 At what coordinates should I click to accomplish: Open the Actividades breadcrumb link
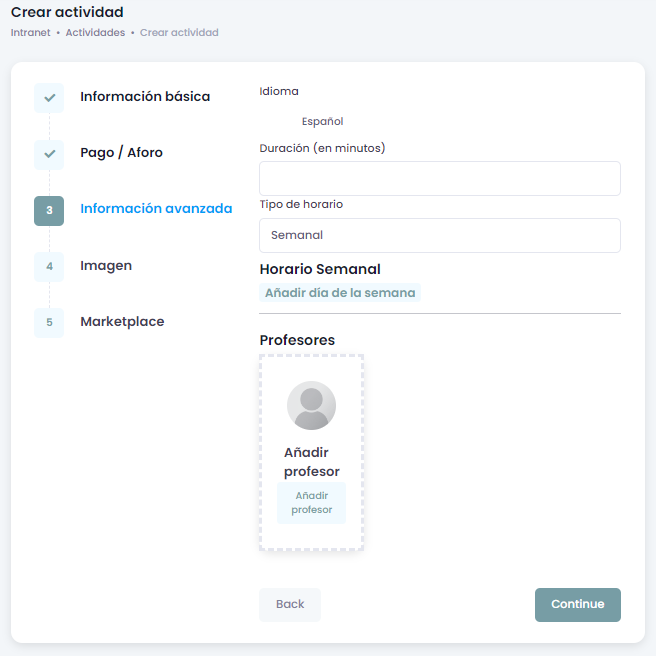(95, 32)
